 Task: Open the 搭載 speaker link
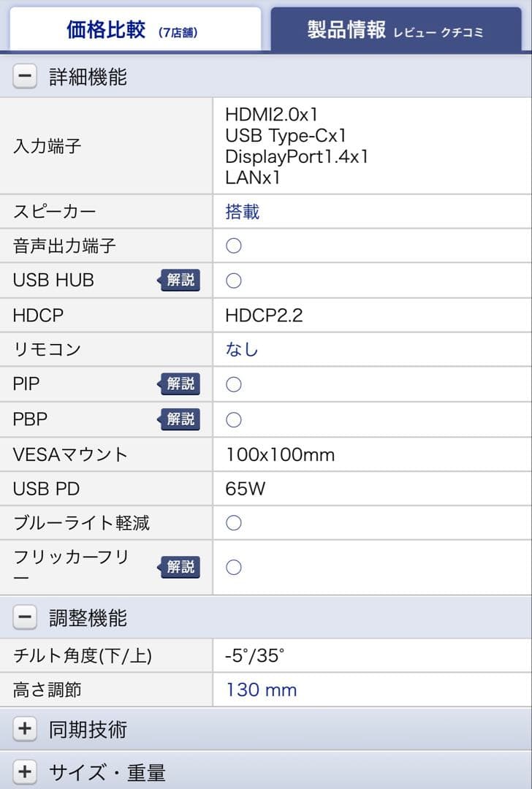click(x=242, y=210)
